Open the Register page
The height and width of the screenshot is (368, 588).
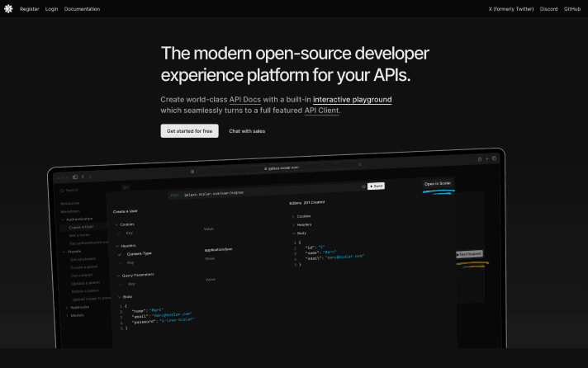(29, 9)
